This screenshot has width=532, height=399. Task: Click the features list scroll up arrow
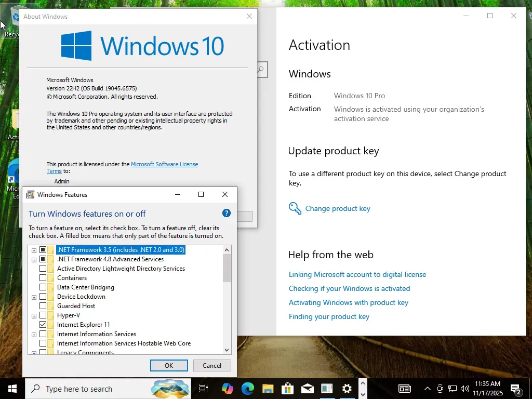coord(227,250)
